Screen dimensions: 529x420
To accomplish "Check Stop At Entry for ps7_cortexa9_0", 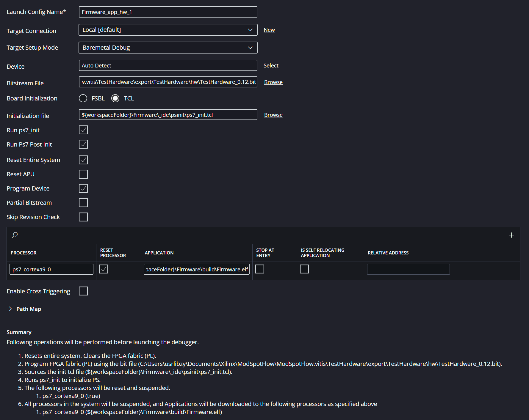I will pyautogui.click(x=260, y=269).
